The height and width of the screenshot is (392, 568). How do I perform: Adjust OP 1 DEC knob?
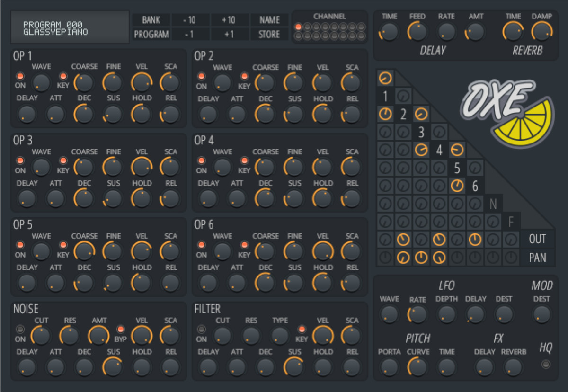tap(84, 114)
